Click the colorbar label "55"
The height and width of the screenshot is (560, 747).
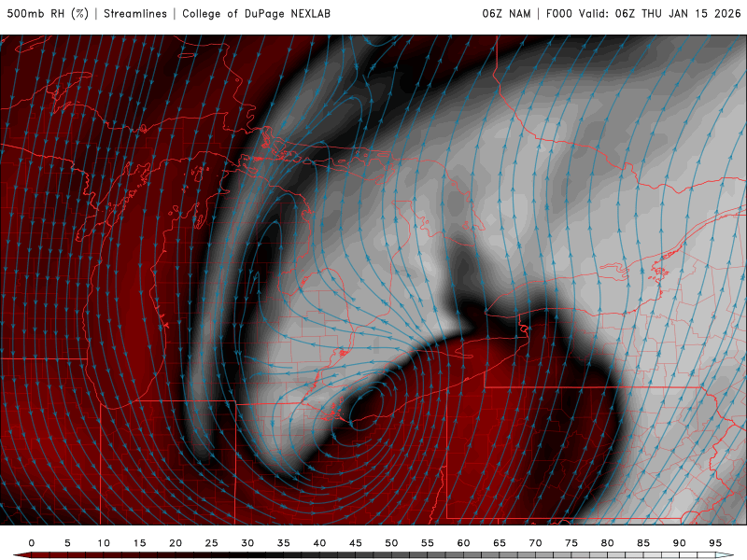428,543
